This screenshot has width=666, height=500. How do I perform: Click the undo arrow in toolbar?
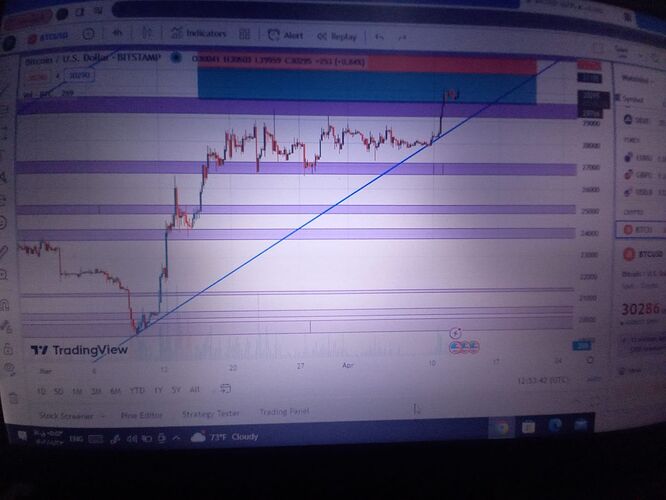pos(381,36)
